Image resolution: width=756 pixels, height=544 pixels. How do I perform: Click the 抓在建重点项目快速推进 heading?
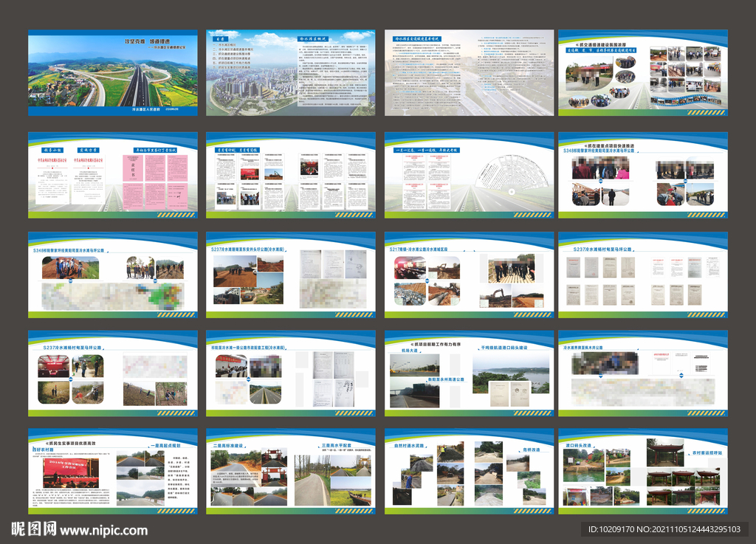[609, 145]
